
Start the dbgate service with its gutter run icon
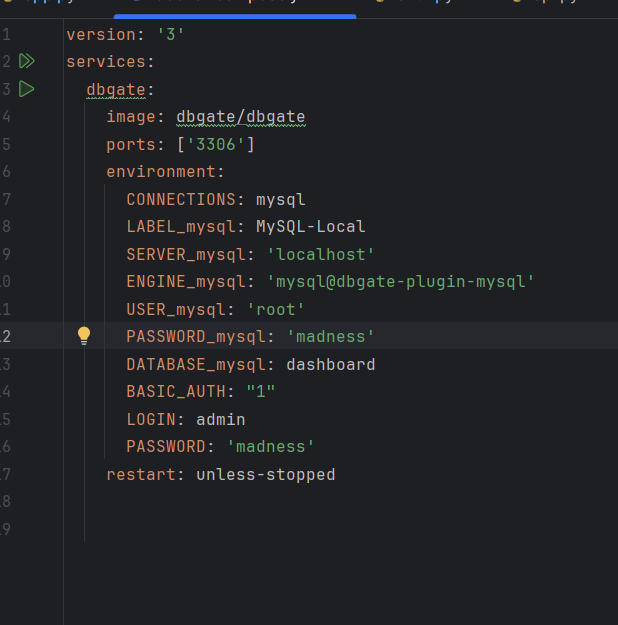(x=26, y=89)
